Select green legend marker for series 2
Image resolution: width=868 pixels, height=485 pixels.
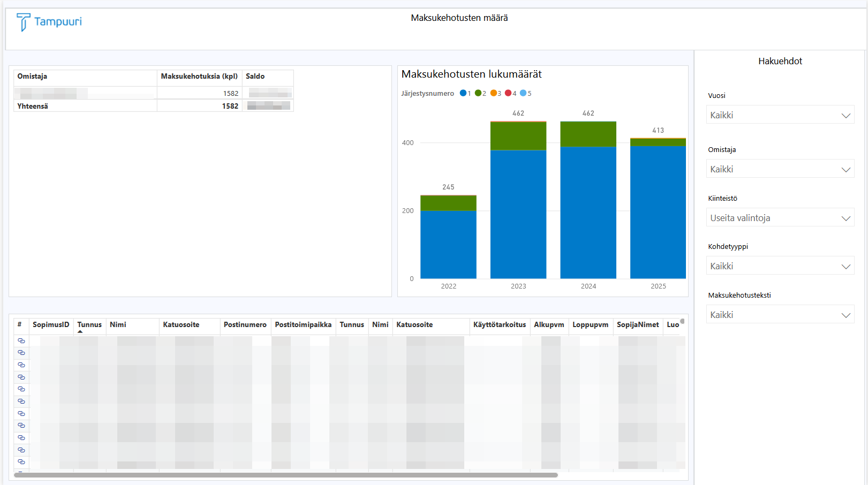tap(478, 93)
